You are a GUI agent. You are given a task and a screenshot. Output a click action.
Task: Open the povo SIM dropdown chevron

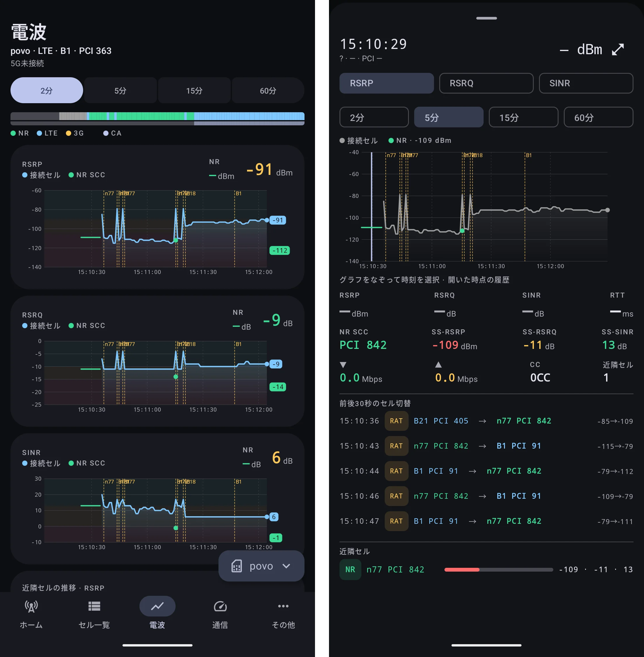tap(286, 566)
